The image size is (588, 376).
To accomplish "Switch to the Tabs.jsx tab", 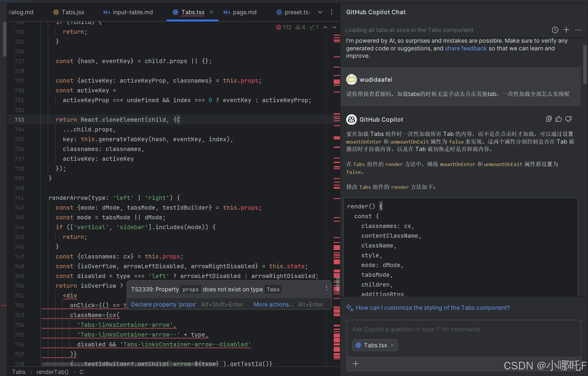I will click(72, 12).
